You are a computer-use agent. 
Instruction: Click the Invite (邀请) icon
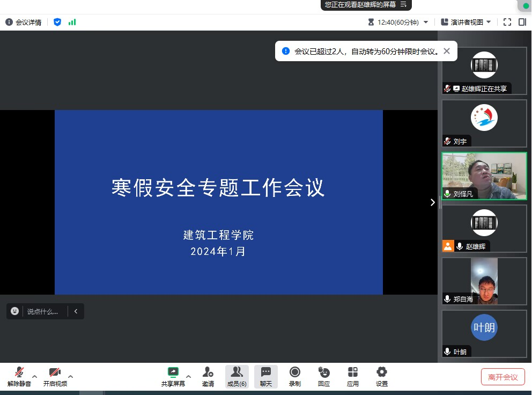tap(208, 376)
